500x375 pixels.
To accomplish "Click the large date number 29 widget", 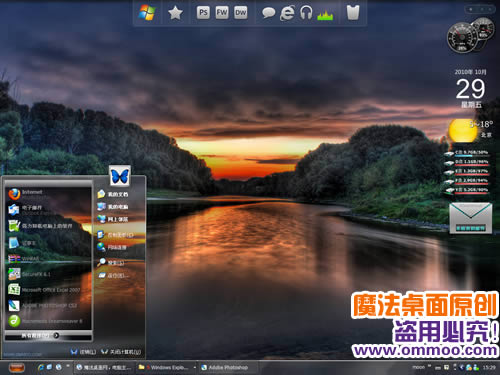I will (471, 89).
